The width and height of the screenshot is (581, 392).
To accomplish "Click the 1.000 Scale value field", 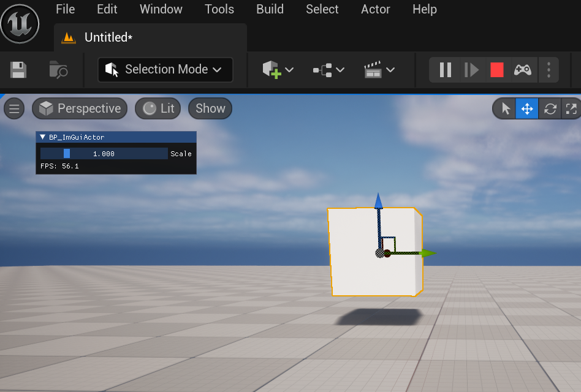I will point(104,153).
